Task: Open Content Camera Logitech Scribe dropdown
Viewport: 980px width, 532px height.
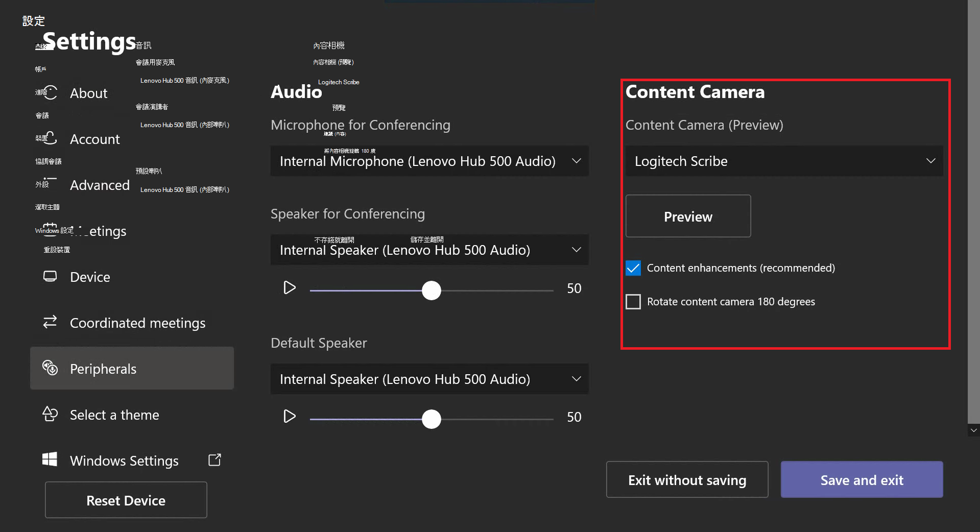Action: 784,161
